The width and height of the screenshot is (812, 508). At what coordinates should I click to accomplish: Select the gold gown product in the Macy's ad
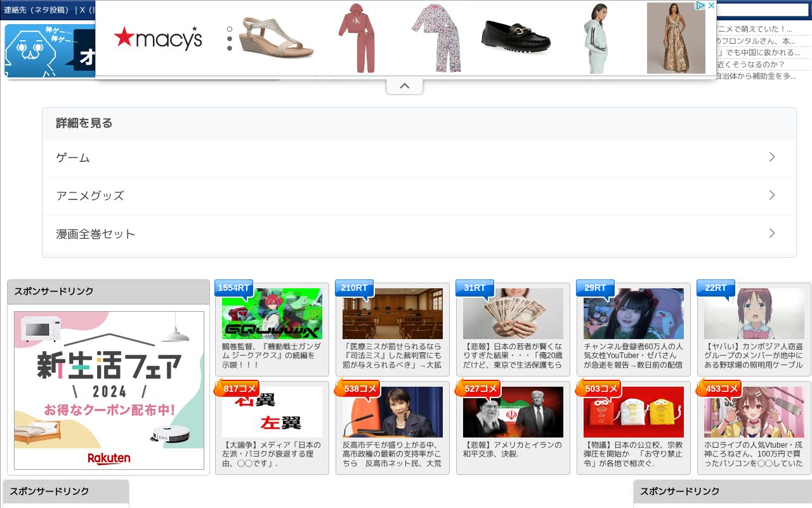coord(676,38)
